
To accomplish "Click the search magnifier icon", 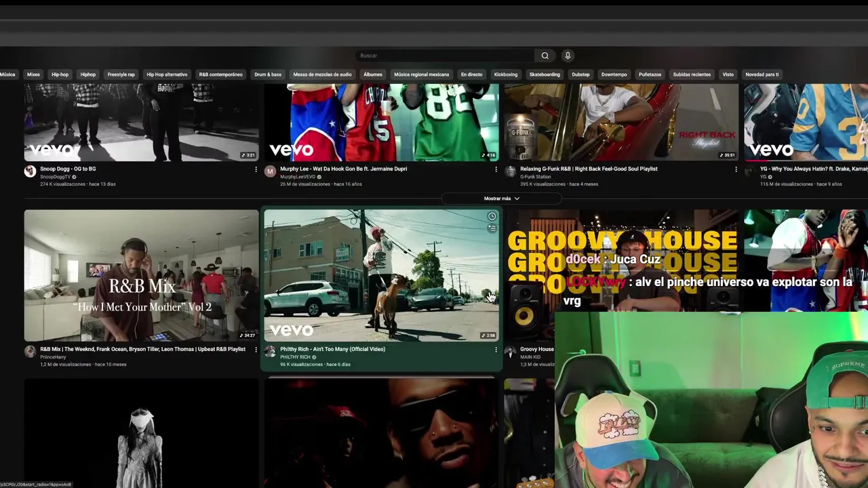I will point(545,56).
